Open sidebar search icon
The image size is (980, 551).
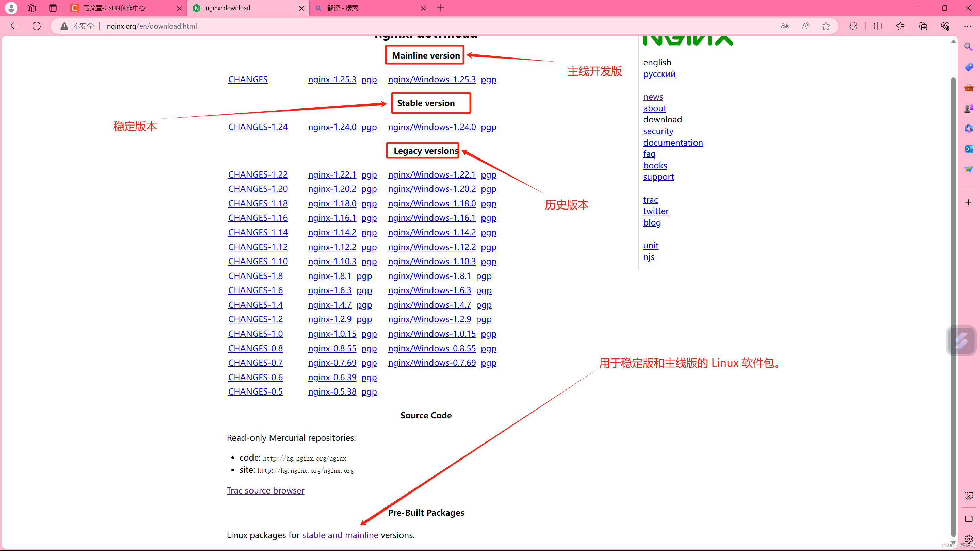tap(968, 47)
